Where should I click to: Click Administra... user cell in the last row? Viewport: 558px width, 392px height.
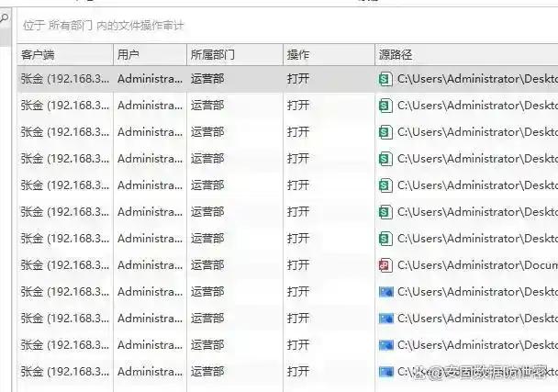click(150, 372)
